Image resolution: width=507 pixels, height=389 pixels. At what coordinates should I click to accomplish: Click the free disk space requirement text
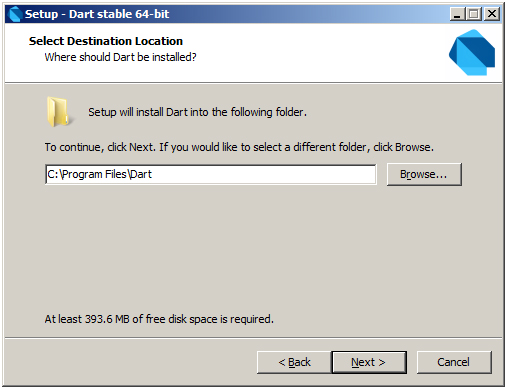(159, 319)
